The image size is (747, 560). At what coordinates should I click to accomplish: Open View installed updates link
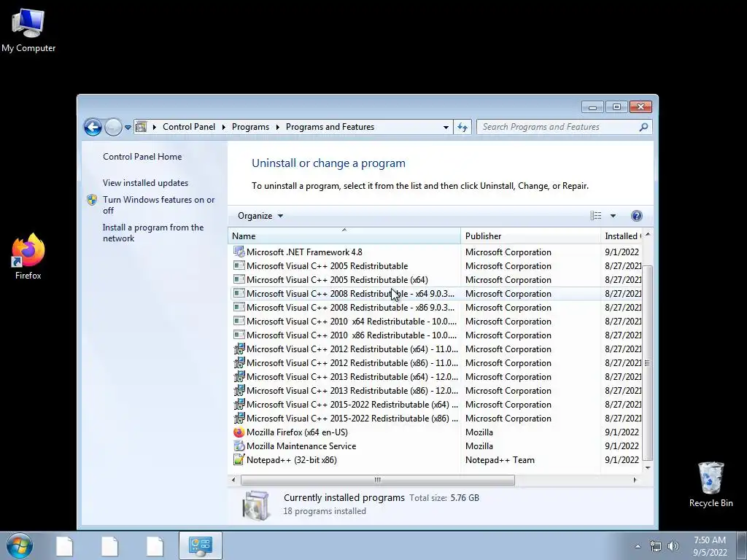(145, 183)
